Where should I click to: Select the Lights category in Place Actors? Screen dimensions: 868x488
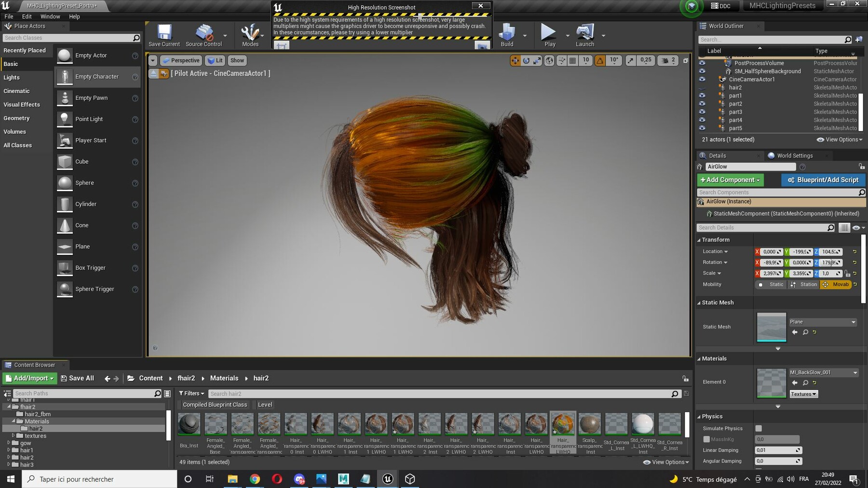click(x=12, y=78)
